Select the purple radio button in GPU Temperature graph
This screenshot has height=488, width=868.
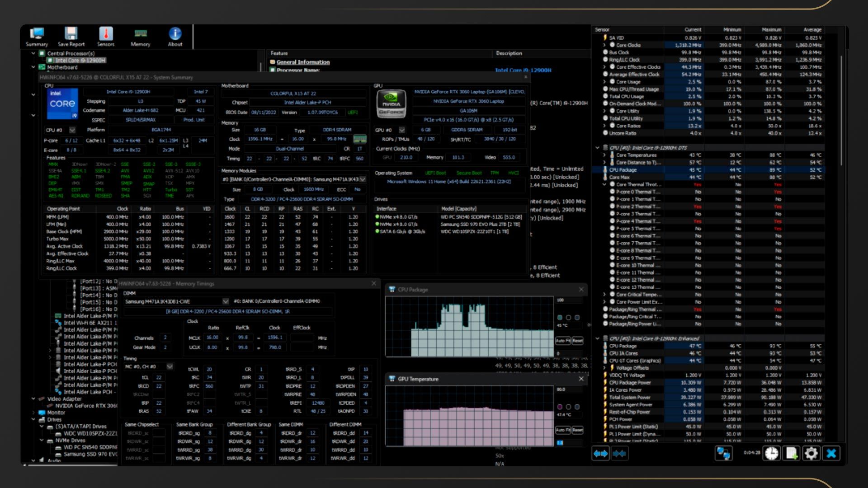point(560,407)
